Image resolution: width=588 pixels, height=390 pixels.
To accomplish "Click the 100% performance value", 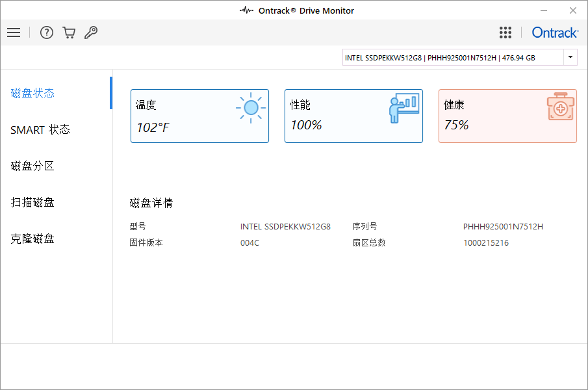I will (x=306, y=125).
